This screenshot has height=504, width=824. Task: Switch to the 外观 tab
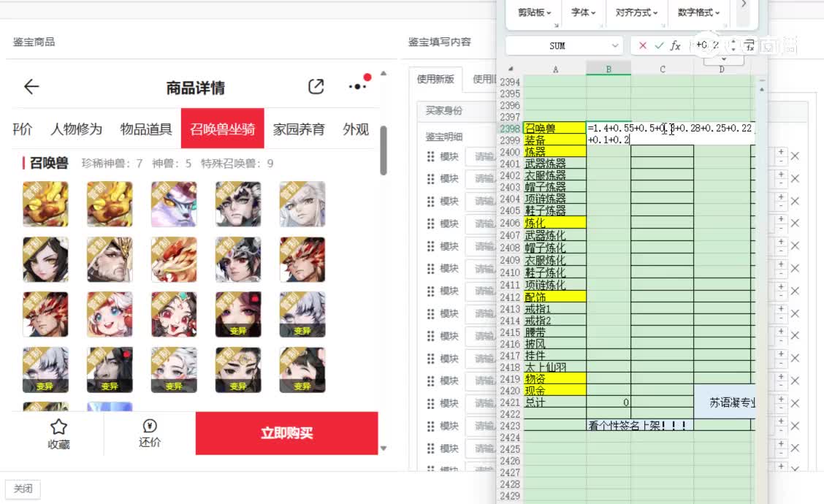(356, 129)
